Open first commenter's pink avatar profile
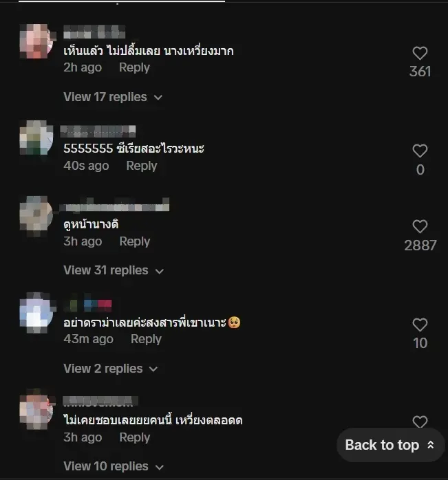 click(36, 41)
